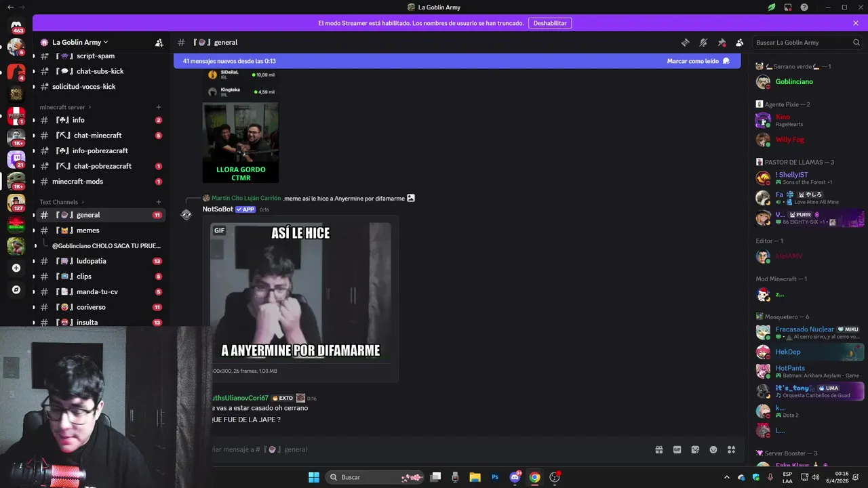
Task: Add a server with the plus icon
Action: point(16,268)
